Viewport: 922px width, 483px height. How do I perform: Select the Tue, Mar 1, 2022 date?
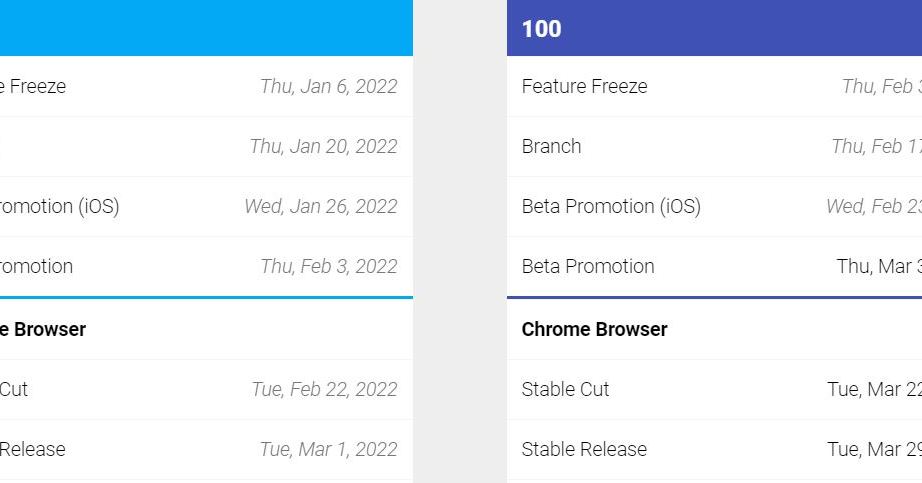click(x=328, y=449)
